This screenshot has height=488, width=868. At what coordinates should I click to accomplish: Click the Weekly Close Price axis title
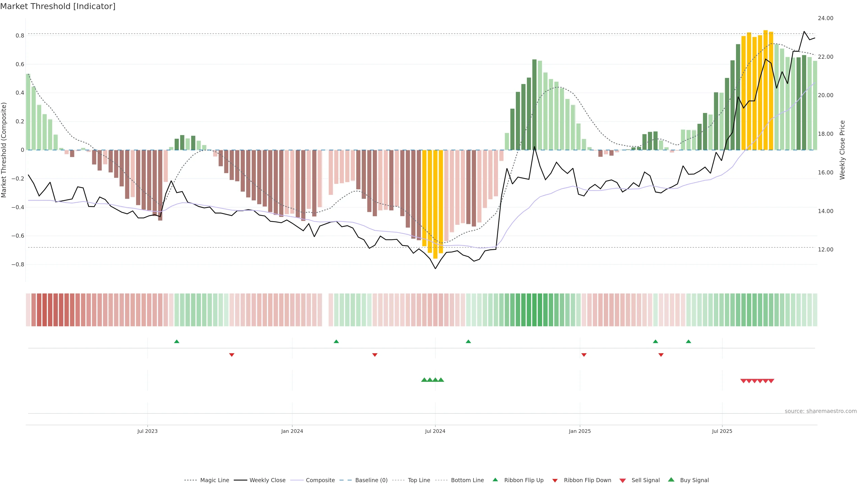(x=842, y=150)
